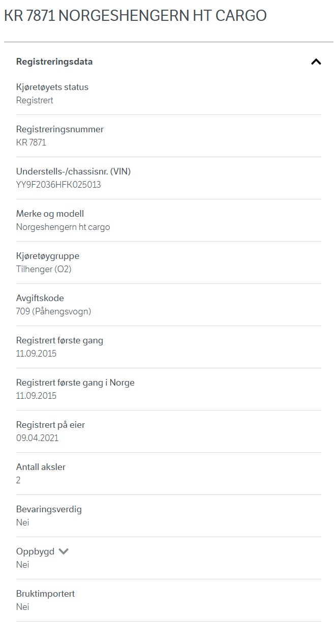The image size is (336, 644).
Task: Click the Bevaringsverdig label
Action: tap(49, 509)
